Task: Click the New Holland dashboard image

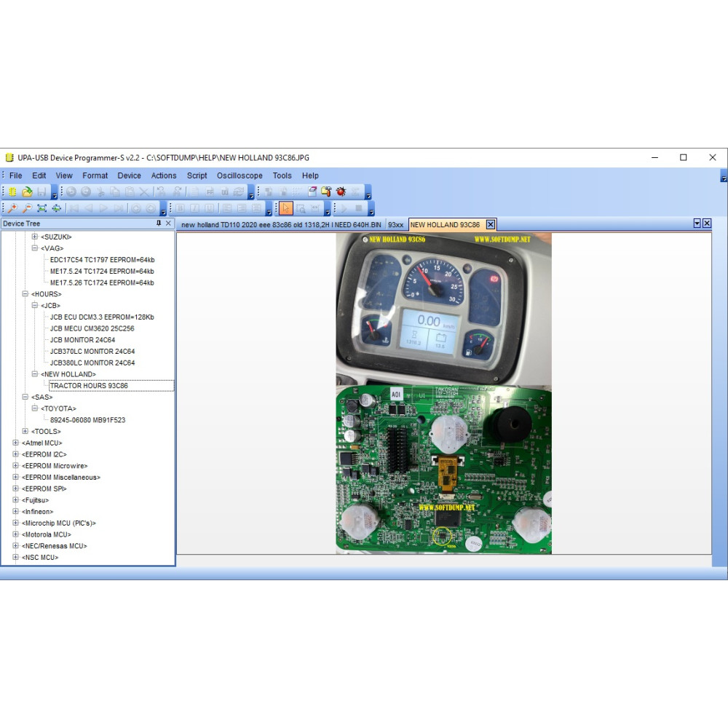Action: [444, 394]
